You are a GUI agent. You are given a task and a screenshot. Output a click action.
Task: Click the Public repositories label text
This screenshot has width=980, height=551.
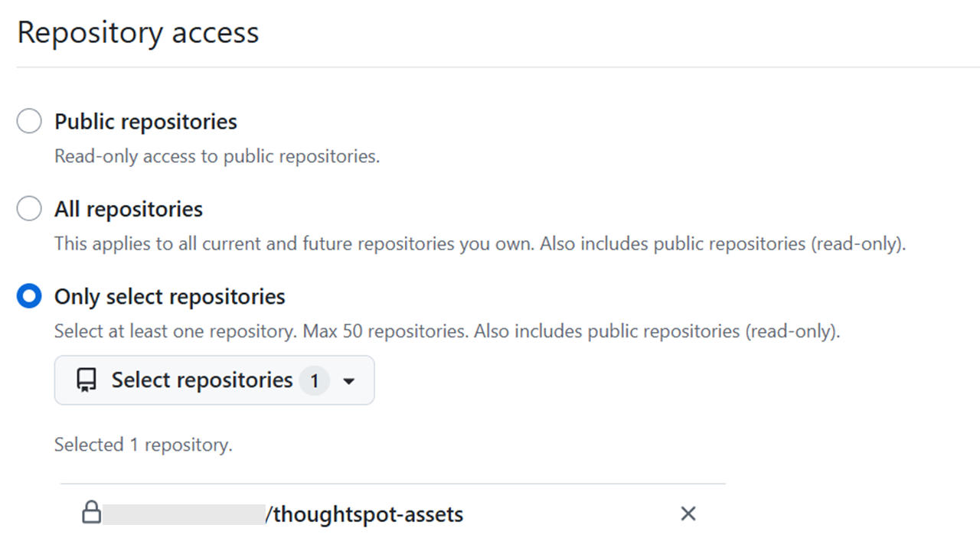point(145,122)
